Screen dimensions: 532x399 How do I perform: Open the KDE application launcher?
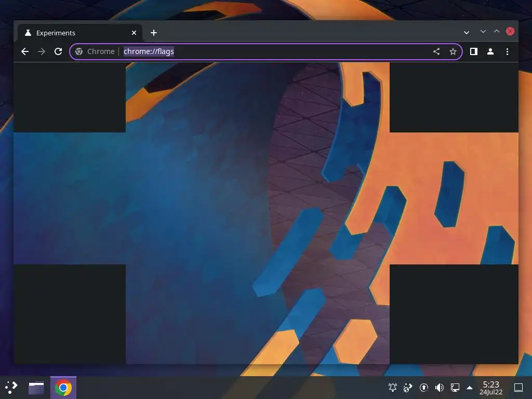(11, 388)
